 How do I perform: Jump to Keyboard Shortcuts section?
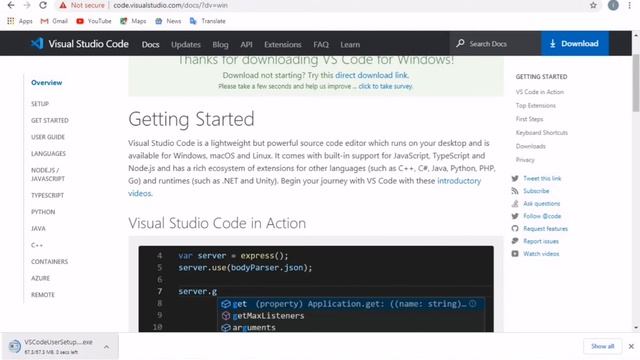tap(542, 133)
